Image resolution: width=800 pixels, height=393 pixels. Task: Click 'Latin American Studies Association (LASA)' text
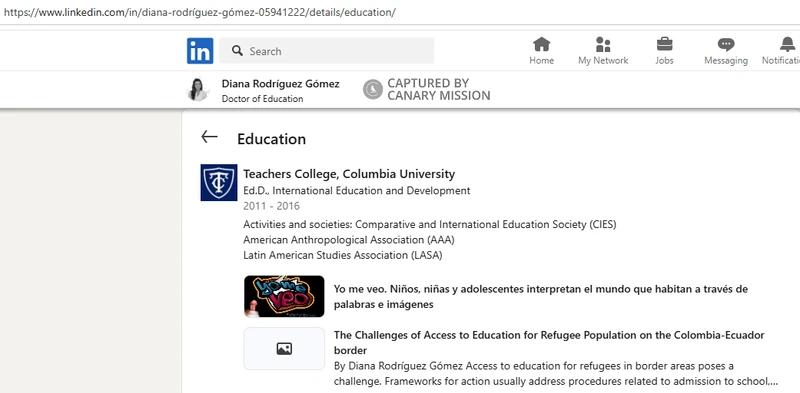342,255
